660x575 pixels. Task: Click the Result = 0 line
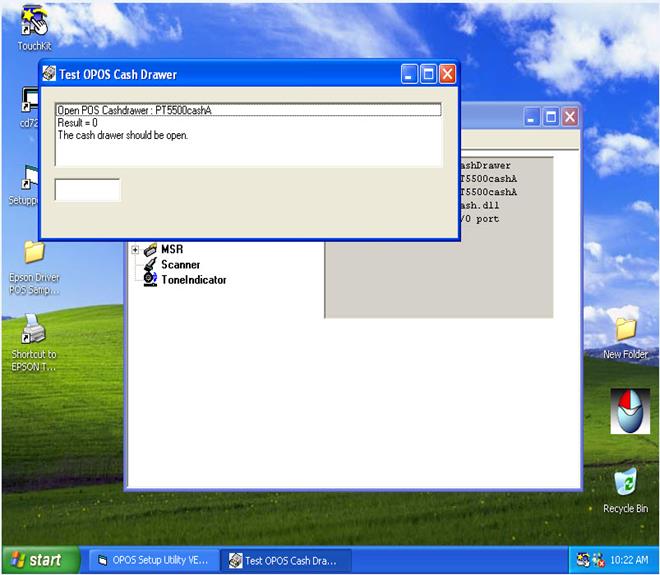[x=77, y=123]
